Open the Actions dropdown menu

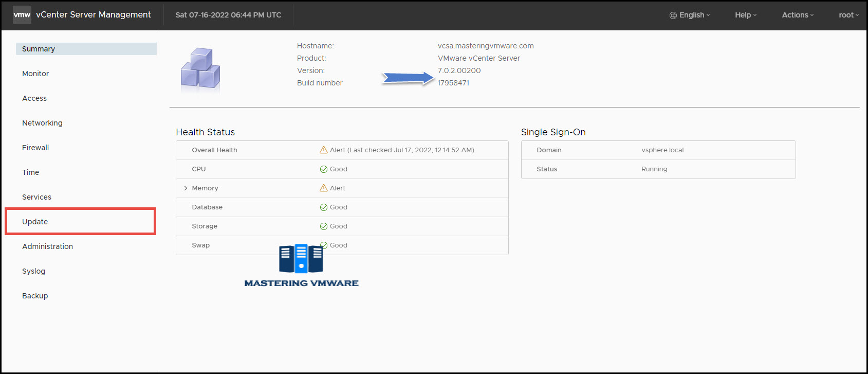pyautogui.click(x=798, y=15)
